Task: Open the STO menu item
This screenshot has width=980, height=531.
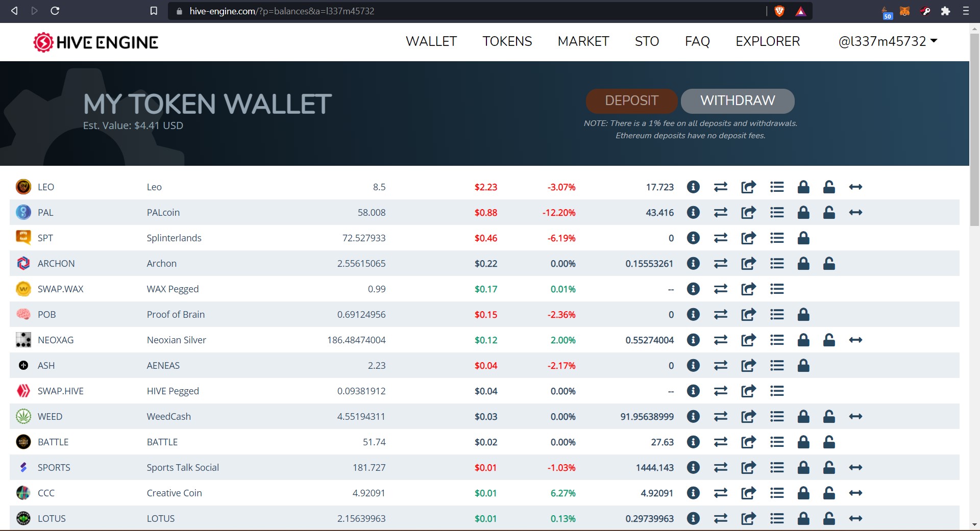Action: [x=647, y=41]
